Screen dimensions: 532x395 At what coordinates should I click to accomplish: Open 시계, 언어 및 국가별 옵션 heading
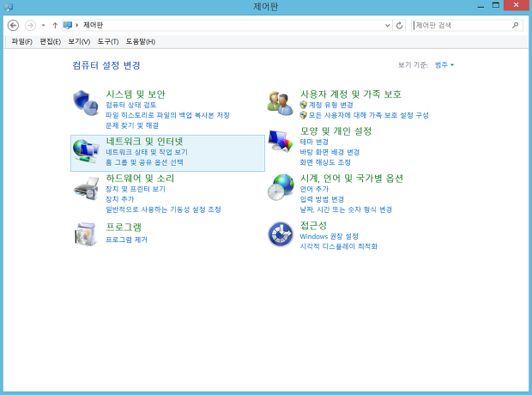coord(352,179)
